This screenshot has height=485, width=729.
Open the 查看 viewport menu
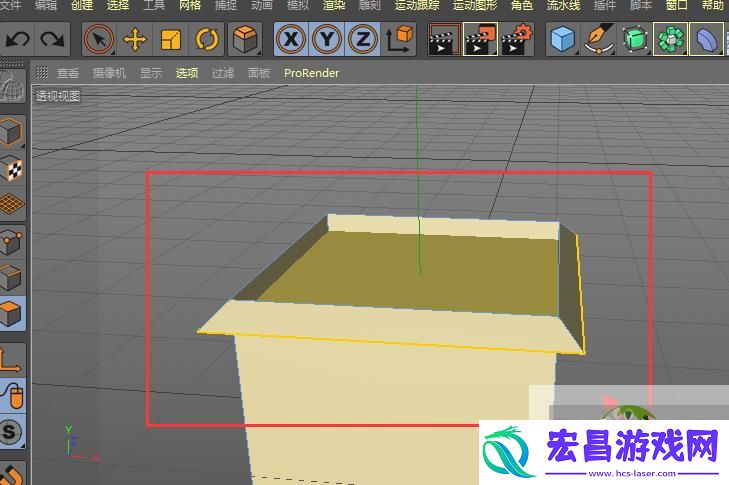(x=68, y=73)
